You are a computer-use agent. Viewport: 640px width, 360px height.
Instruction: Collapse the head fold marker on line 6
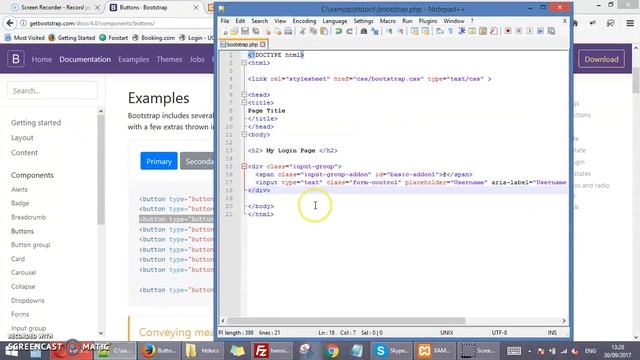244,95
